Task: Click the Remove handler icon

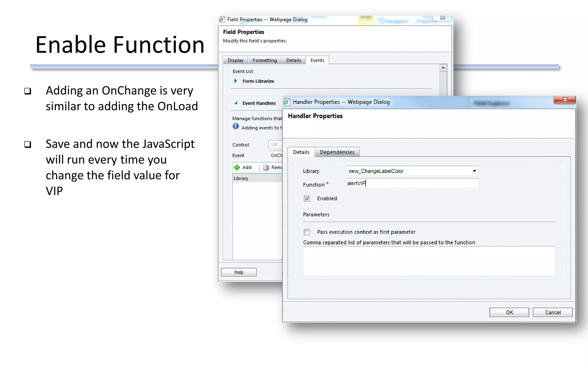Action: click(266, 167)
